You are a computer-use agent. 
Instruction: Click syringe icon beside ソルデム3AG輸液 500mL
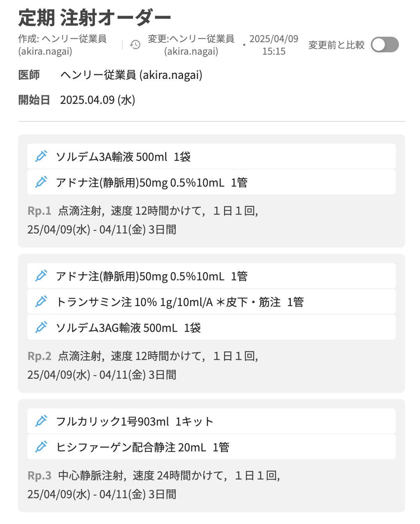click(41, 327)
